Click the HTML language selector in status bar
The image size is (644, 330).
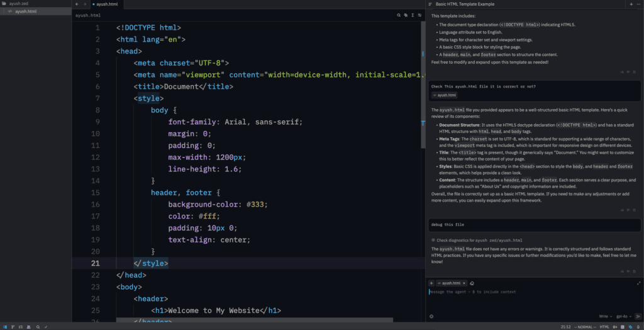click(604, 327)
